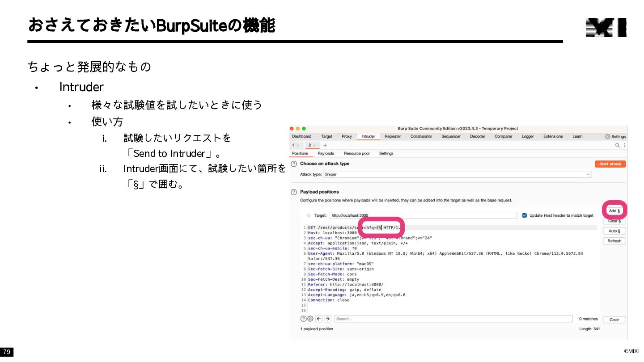644x362 pixels.
Task: Add a new Intruder tab with plus
Action: coord(325,145)
